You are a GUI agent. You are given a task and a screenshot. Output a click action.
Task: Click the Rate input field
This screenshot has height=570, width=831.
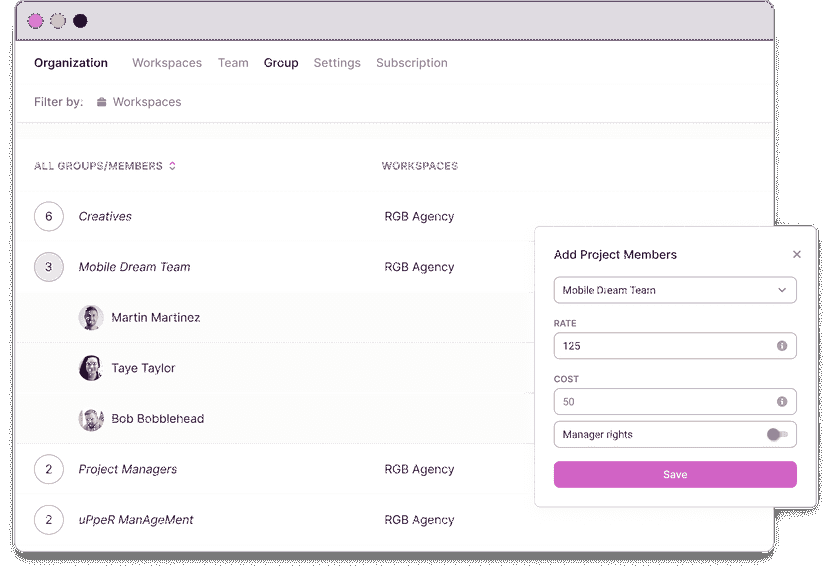click(675, 346)
